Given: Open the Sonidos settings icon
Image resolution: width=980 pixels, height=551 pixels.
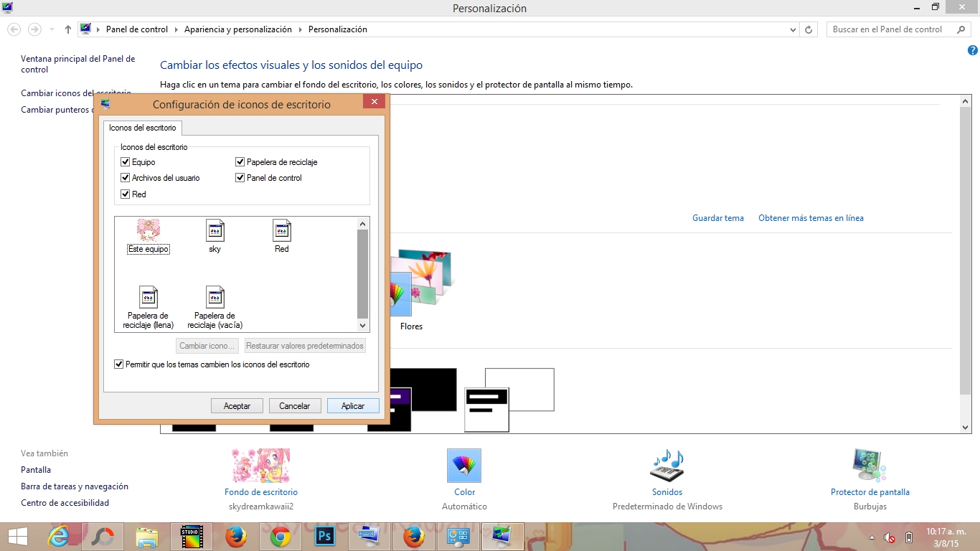Looking at the screenshot, I should tap(667, 466).
